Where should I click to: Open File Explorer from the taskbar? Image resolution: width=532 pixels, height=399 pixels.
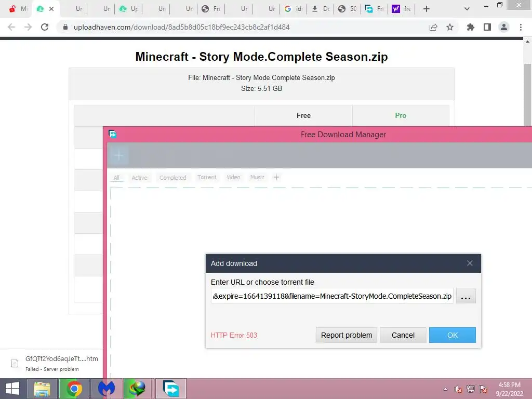coord(42,389)
